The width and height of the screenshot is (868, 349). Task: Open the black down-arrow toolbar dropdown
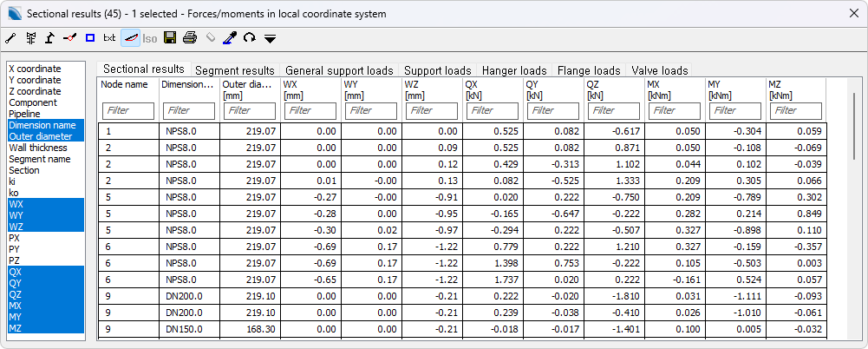tap(270, 39)
